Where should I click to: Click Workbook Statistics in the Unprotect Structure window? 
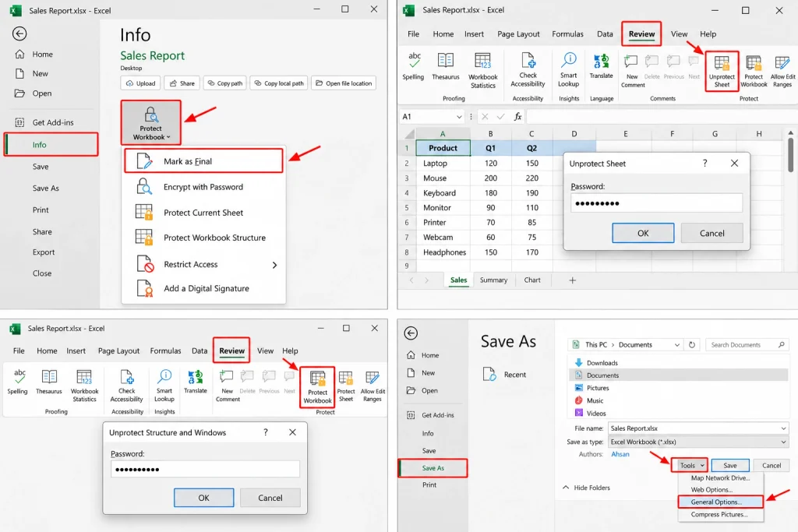[x=84, y=385]
